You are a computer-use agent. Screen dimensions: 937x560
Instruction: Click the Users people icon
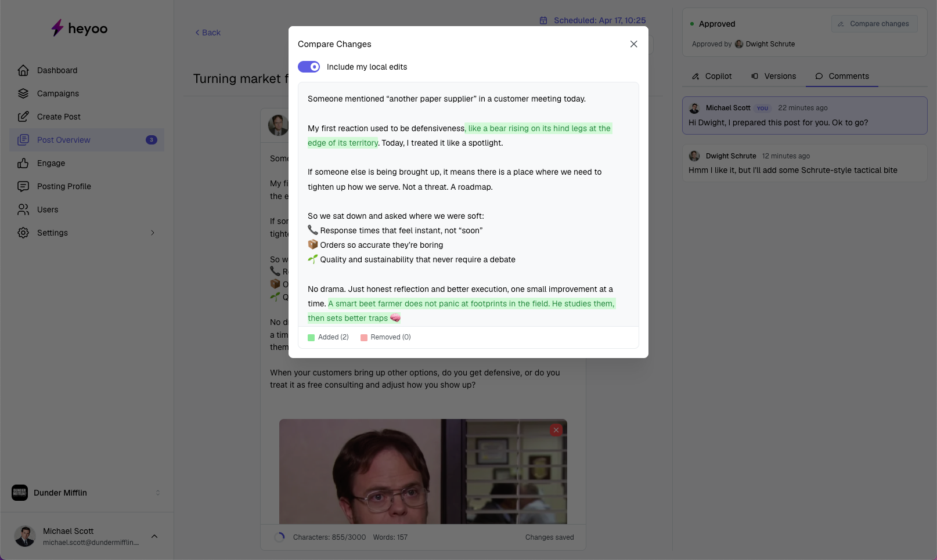pyautogui.click(x=23, y=209)
